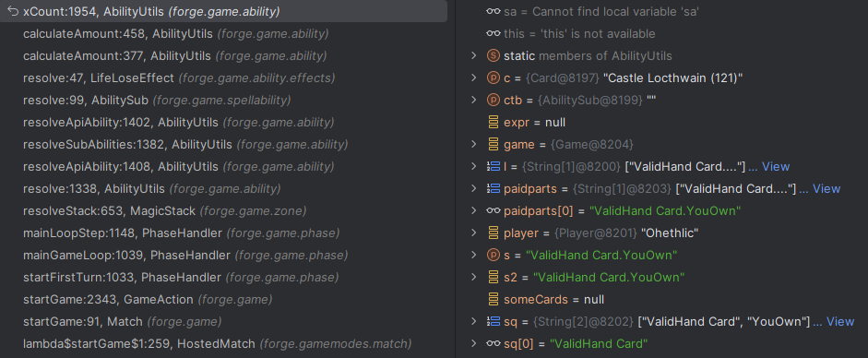This screenshot has width=868, height=358.
Task: Expand the static members of AbilityUtils
Action: point(473,56)
